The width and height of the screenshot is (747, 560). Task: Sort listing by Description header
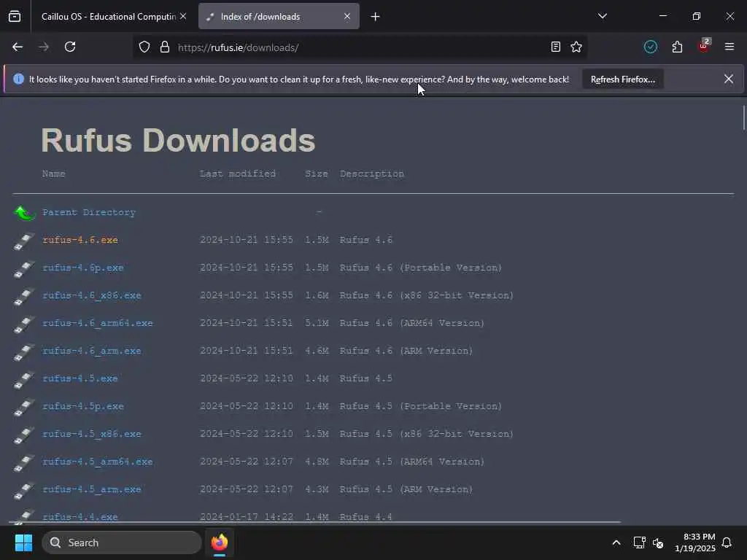372,174
